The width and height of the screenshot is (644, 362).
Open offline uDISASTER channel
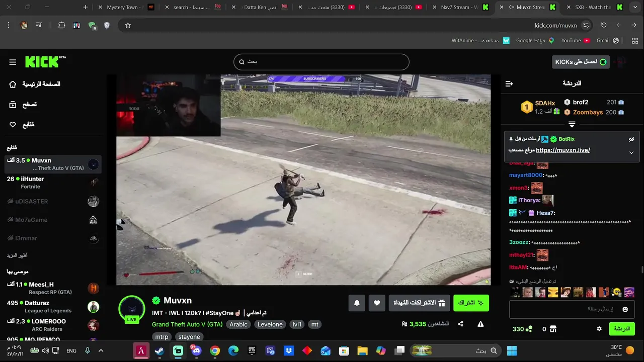point(53,201)
